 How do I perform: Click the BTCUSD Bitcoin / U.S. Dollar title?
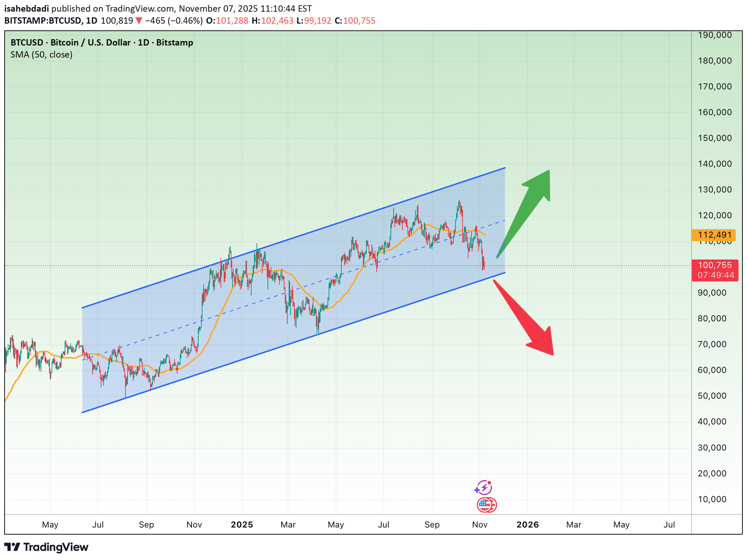pyautogui.click(x=102, y=43)
